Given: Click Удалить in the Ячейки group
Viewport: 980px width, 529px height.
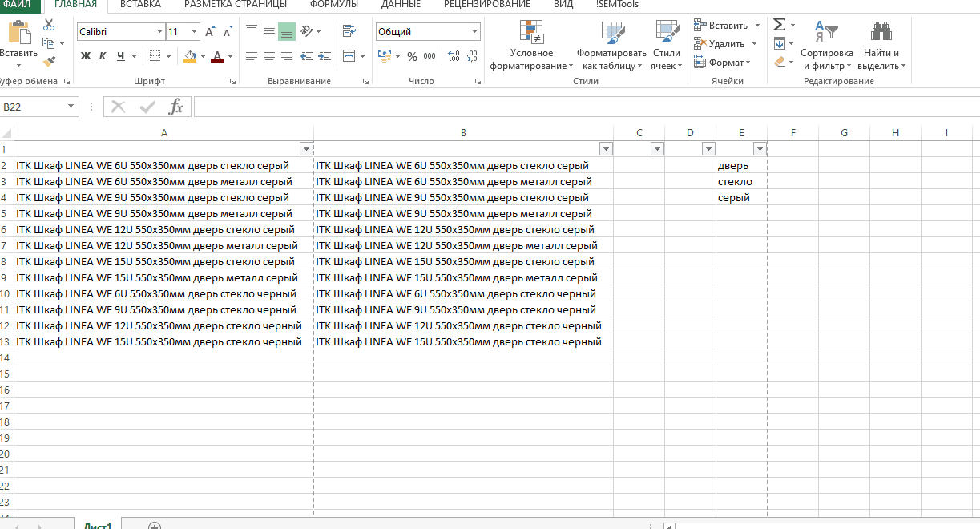Looking at the screenshot, I should [x=719, y=44].
